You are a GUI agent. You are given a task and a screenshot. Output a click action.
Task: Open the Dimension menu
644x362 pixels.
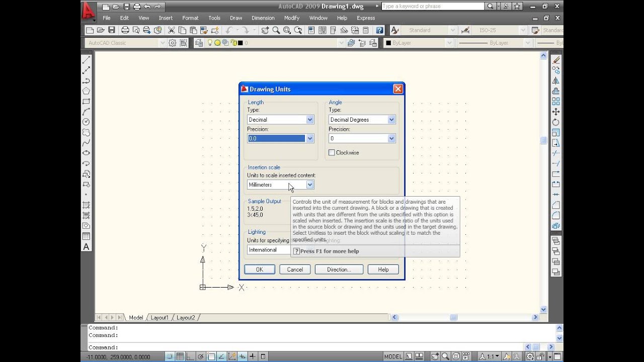point(263,18)
